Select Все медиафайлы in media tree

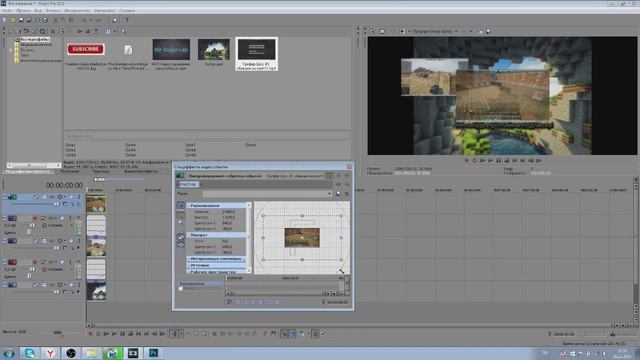tap(35, 40)
